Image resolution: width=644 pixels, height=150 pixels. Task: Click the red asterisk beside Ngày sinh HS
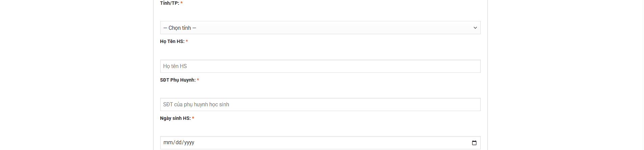pyautogui.click(x=193, y=118)
